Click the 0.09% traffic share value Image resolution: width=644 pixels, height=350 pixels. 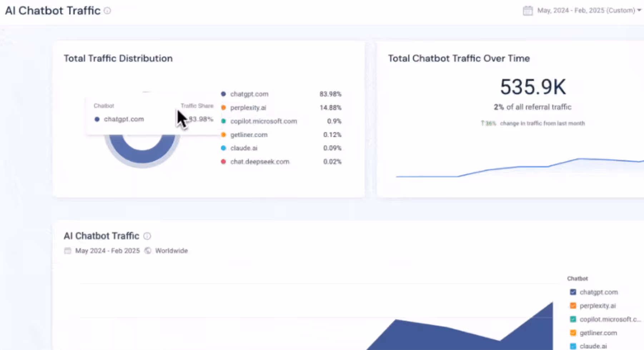332,148
